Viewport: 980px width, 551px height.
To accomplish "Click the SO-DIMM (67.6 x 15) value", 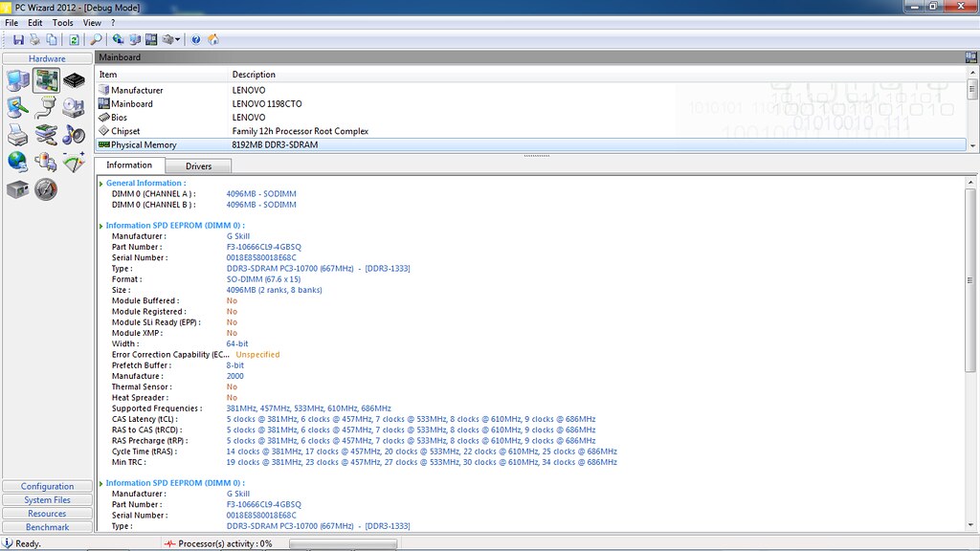I will [263, 279].
